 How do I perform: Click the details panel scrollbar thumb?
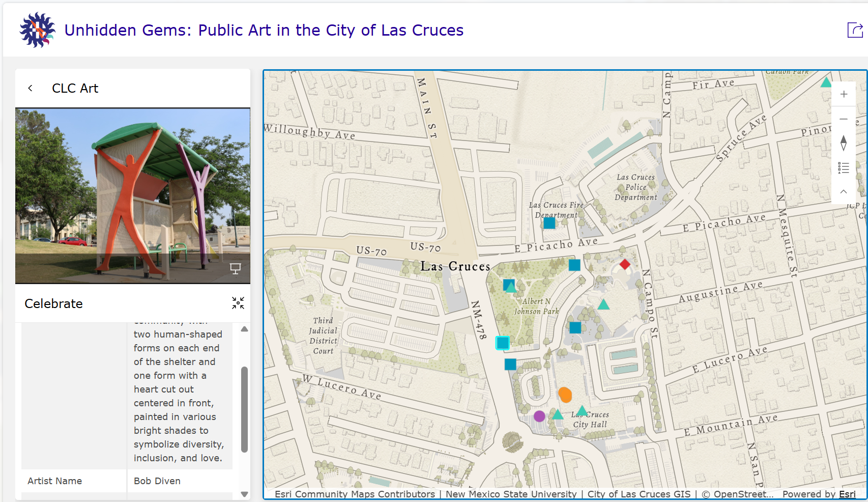tap(244, 409)
